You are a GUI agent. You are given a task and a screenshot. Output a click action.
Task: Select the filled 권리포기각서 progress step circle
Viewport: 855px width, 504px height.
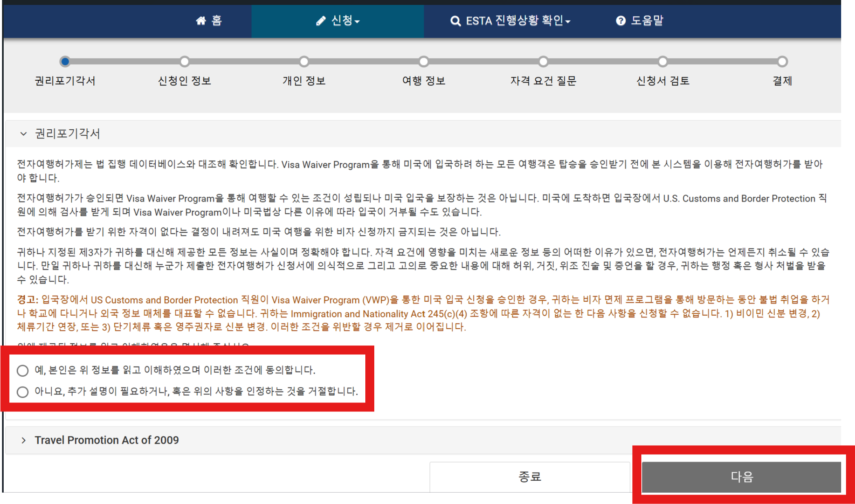pyautogui.click(x=65, y=62)
